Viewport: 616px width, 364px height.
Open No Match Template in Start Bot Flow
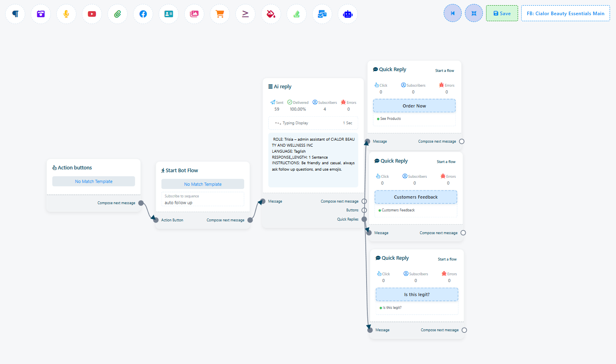click(x=203, y=184)
